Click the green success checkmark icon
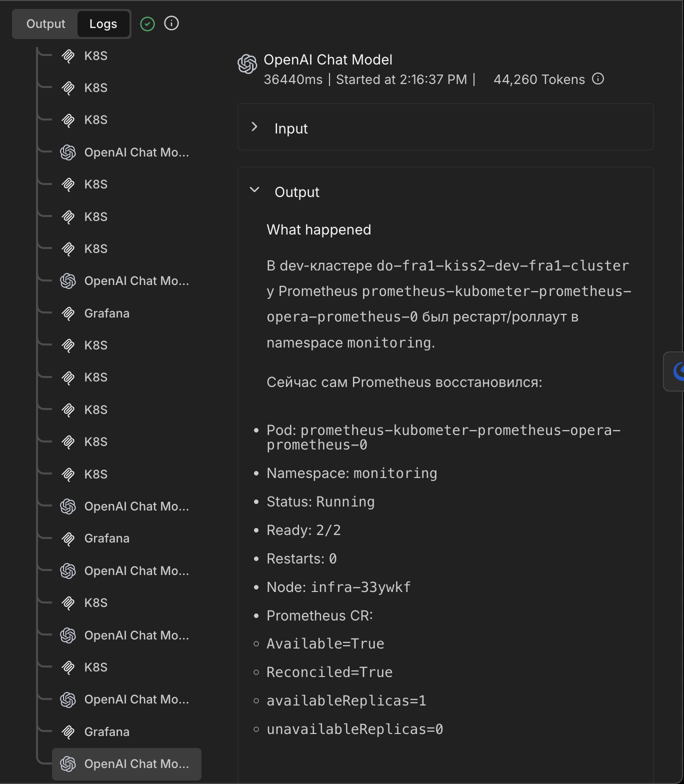The image size is (684, 784). pos(147,24)
